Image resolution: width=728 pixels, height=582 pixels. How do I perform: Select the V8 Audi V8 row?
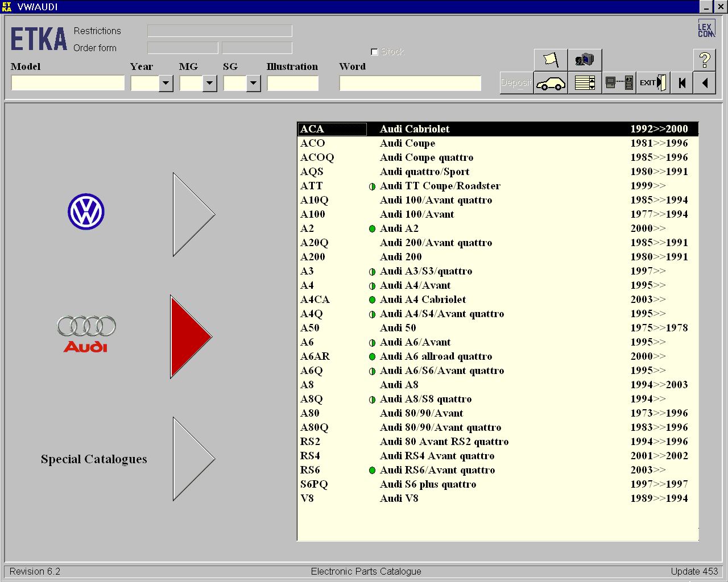coord(498,498)
